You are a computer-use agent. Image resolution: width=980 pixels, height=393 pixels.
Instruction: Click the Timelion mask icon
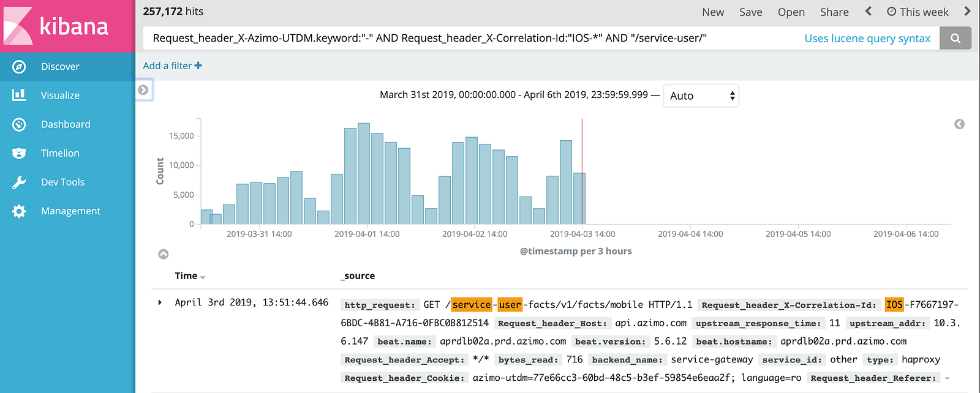tap(19, 153)
